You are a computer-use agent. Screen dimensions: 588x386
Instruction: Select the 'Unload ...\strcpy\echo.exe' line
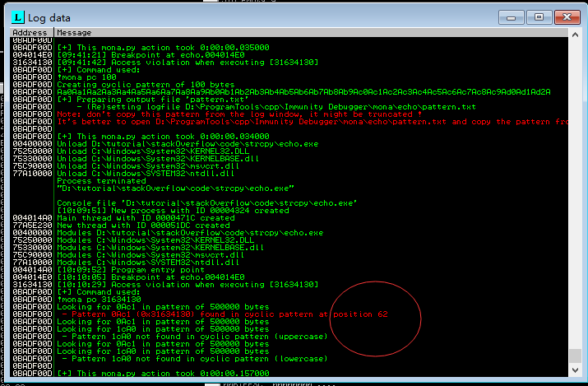(x=188, y=144)
